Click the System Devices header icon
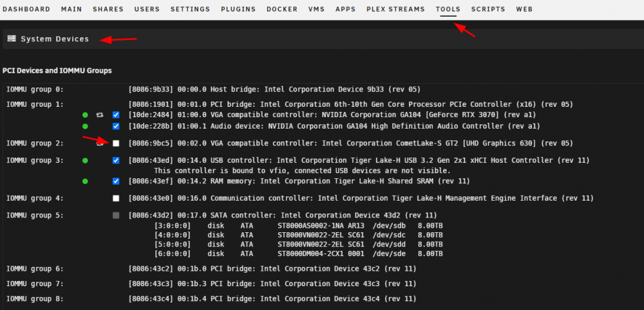 (x=12, y=39)
